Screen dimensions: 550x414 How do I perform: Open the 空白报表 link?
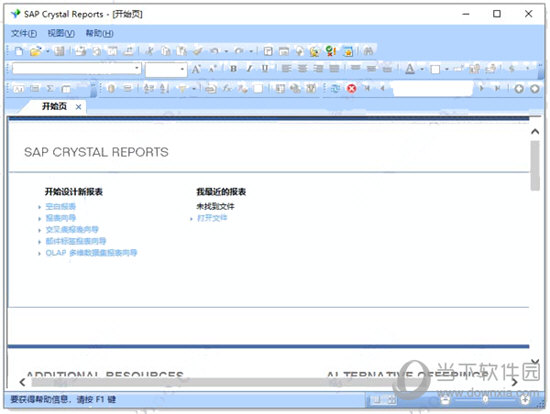[61, 207]
